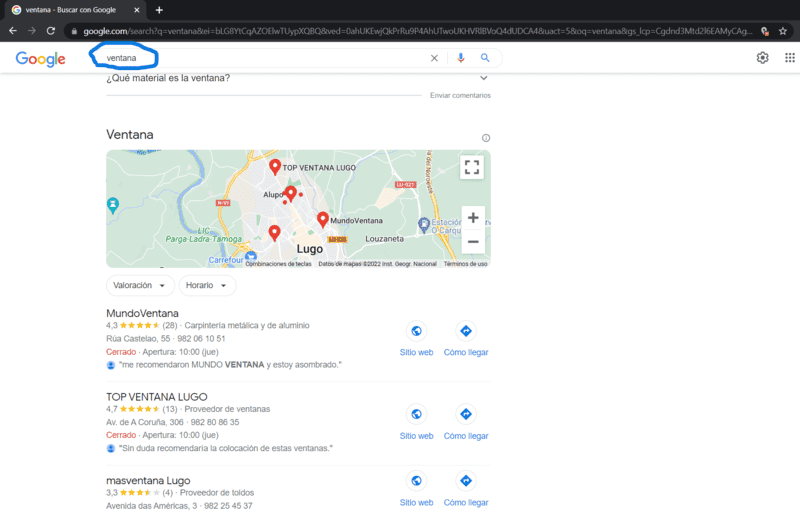Click the magnifying glass search icon
The image size is (800, 522).
[485, 58]
